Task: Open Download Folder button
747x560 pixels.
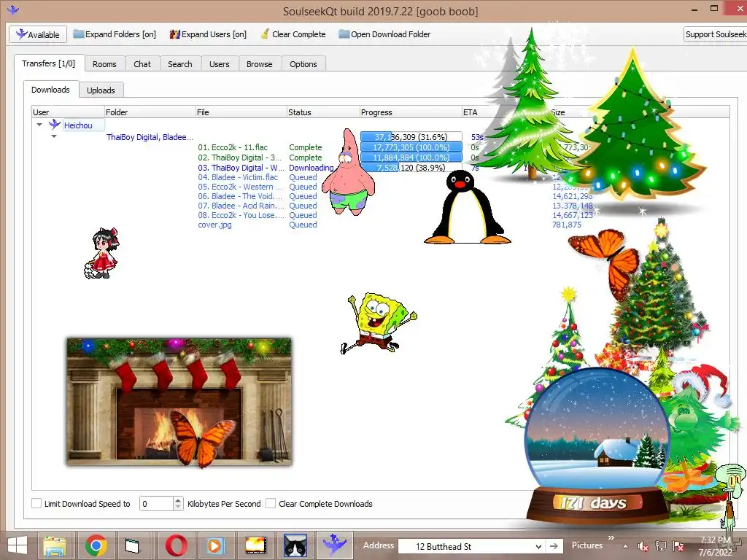Action: (x=384, y=34)
